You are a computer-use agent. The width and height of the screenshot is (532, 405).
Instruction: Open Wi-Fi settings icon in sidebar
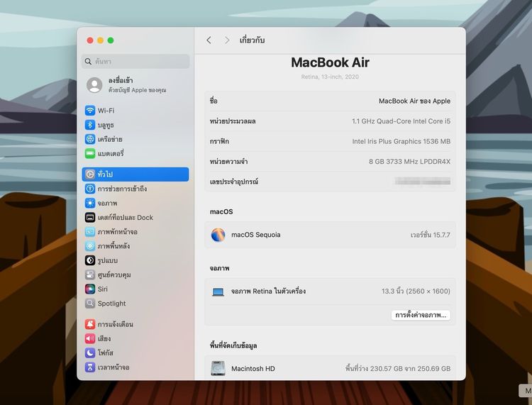[90, 111]
